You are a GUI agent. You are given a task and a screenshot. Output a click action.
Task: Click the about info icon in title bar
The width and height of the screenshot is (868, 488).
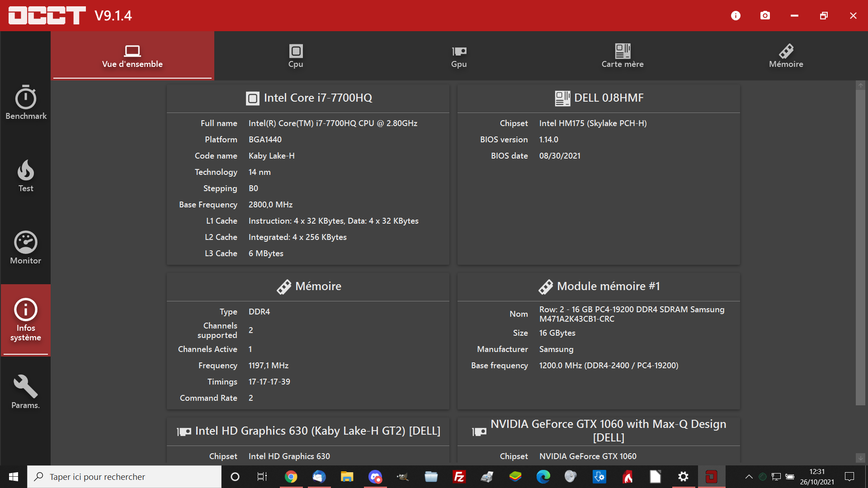[736, 16]
